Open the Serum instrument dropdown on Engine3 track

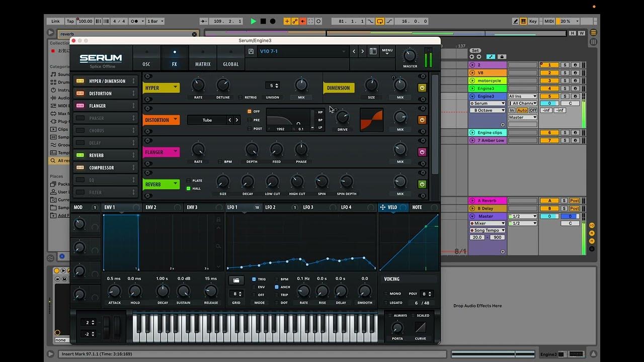[487, 103]
